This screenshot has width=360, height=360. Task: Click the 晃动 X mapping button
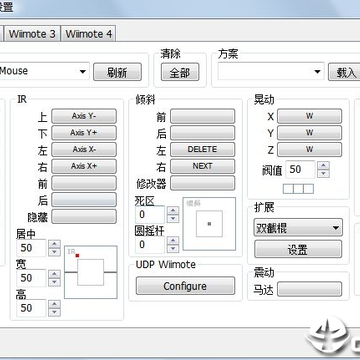click(310, 116)
